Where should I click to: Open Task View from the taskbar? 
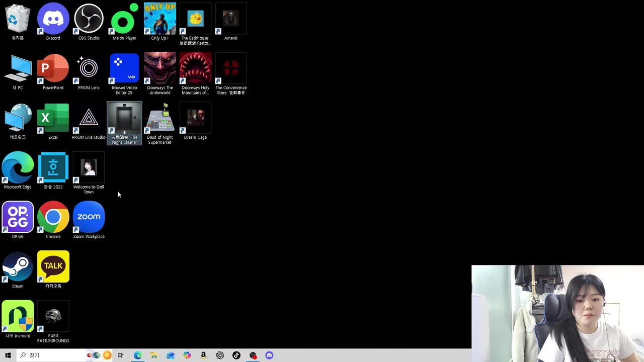[x=121, y=355]
